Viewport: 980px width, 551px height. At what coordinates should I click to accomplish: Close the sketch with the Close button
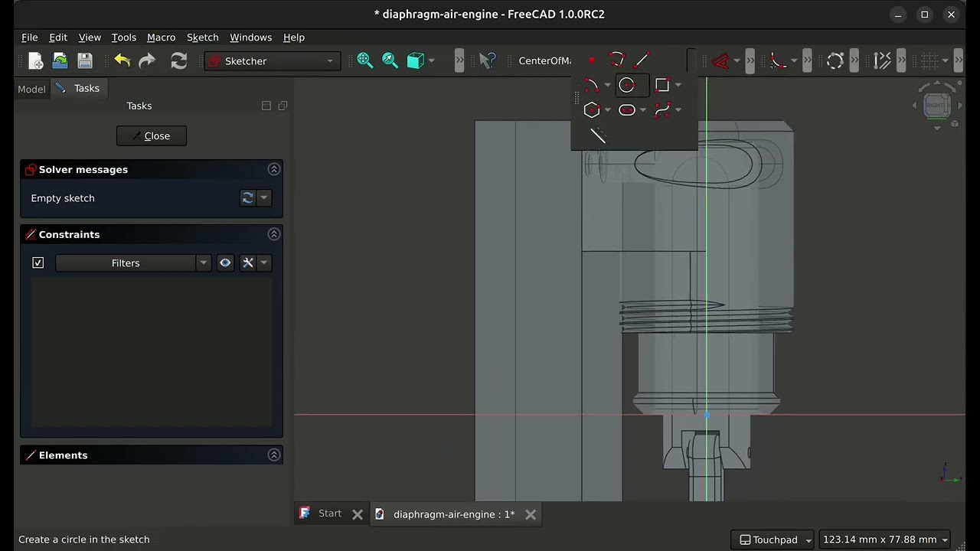(152, 136)
